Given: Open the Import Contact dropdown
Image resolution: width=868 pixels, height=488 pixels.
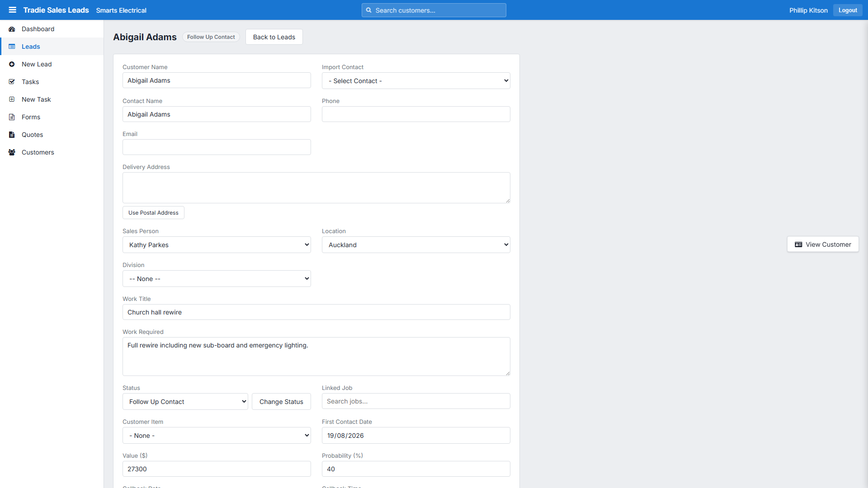Looking at the screenshot, I should tap(416, 81).
